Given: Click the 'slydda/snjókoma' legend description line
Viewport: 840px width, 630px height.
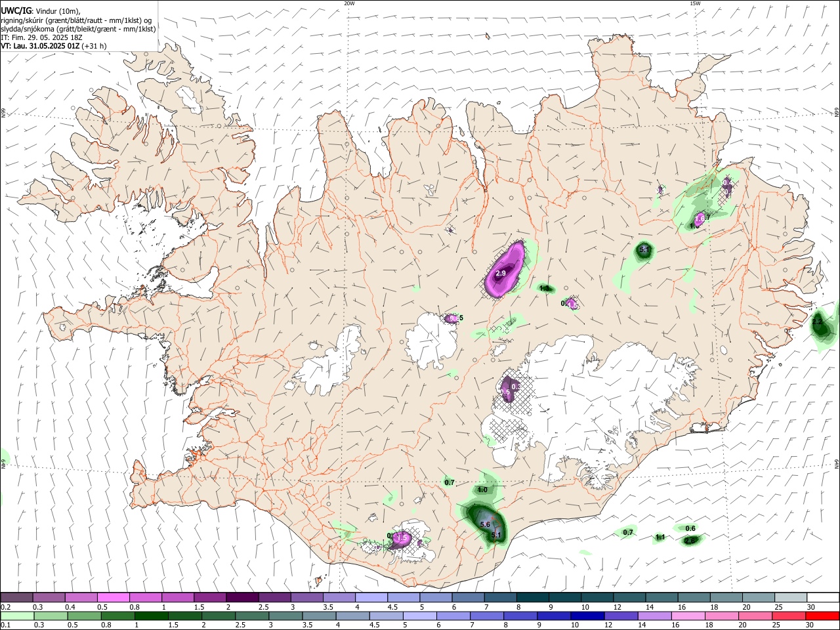Looking at the screenshot, I should click(78, 29).
